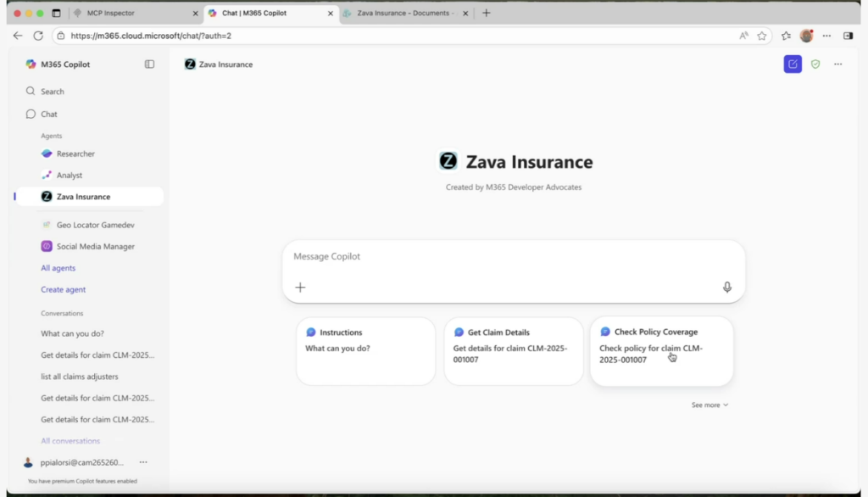Open browser tab actions menu icon

click(x=56, y=13)
